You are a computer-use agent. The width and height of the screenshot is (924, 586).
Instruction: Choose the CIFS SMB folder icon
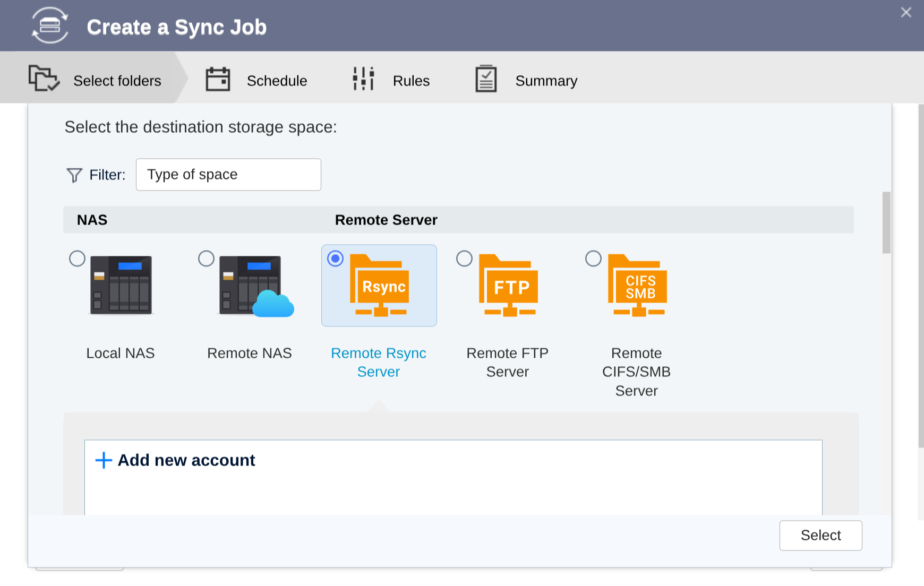click(x=637, y=286)
